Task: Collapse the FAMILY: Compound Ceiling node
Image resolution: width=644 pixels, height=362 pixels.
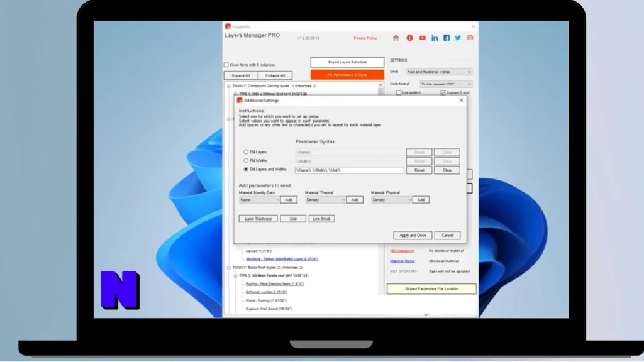Action: tap(229, 86)
